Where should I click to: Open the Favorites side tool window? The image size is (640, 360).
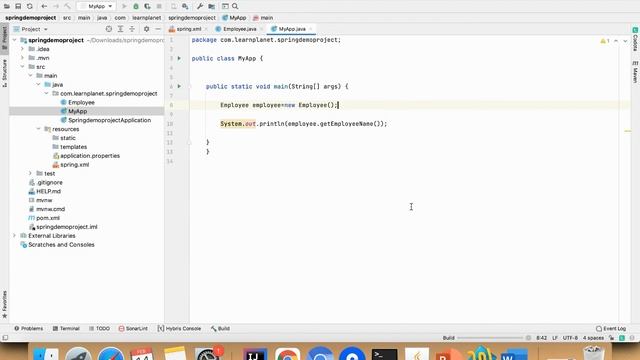[x=4, y=304]
